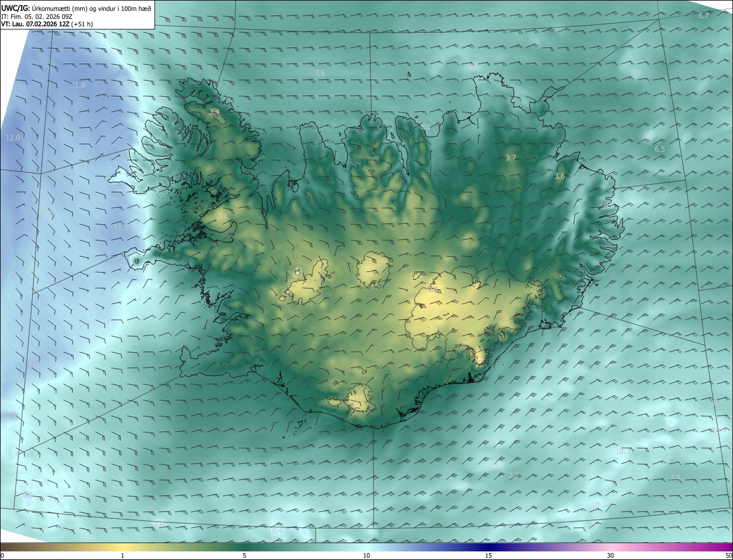Click the 3.7 value label on the map
Image resolution: width=733 pixels, height=560 pixels.
coord(511,157)
